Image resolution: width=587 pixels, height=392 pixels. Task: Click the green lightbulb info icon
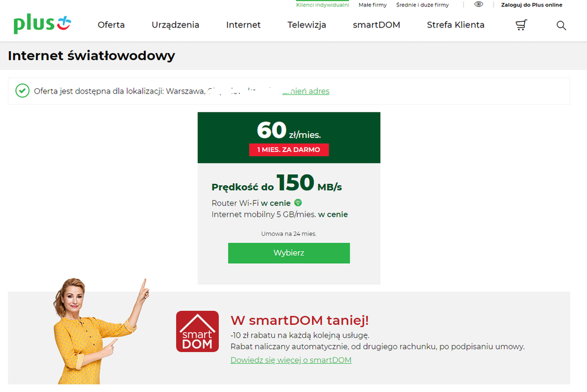pos(298,203)
